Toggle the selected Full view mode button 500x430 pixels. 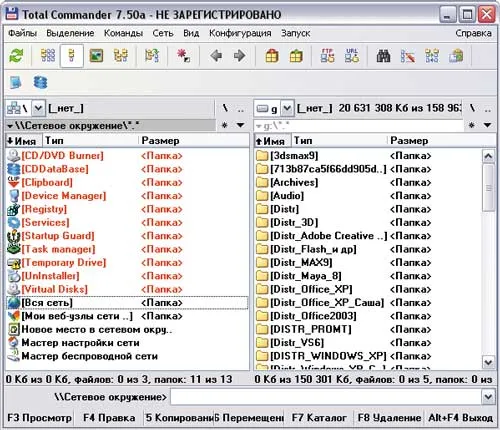[72, 56]
